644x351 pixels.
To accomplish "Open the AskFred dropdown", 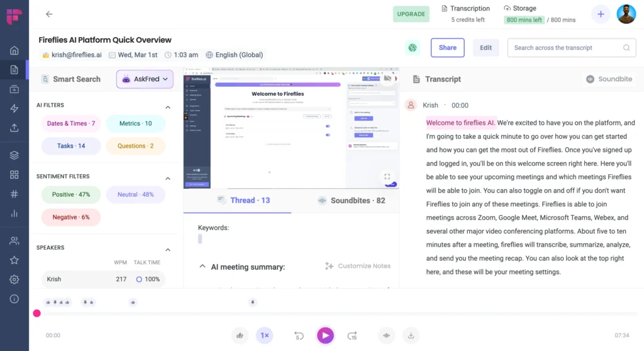I will 145,79.
